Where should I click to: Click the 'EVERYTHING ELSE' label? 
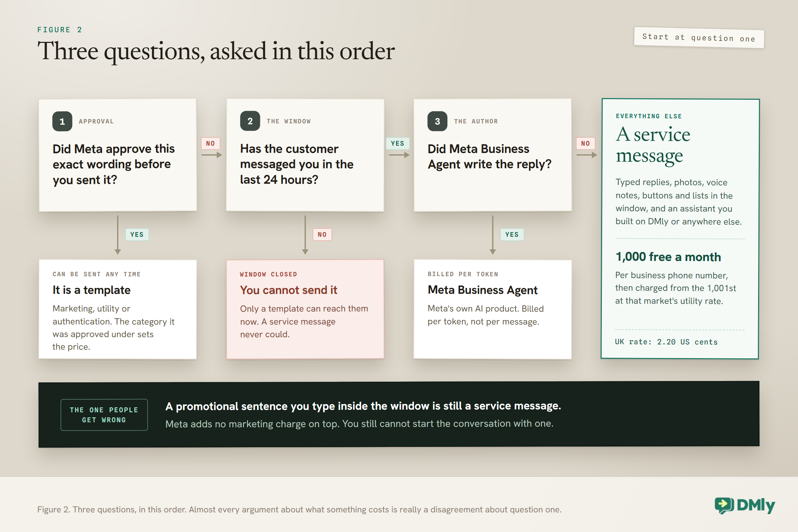click(649, 116)
